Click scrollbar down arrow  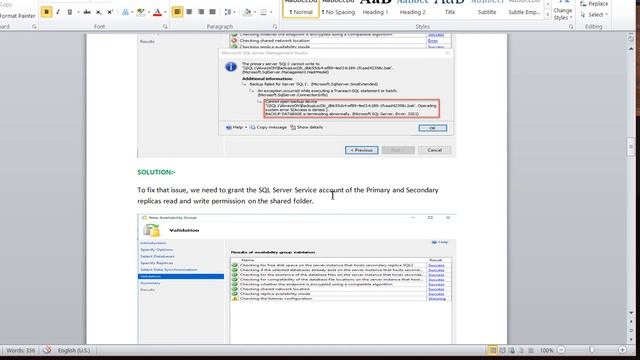click(631, 313)
